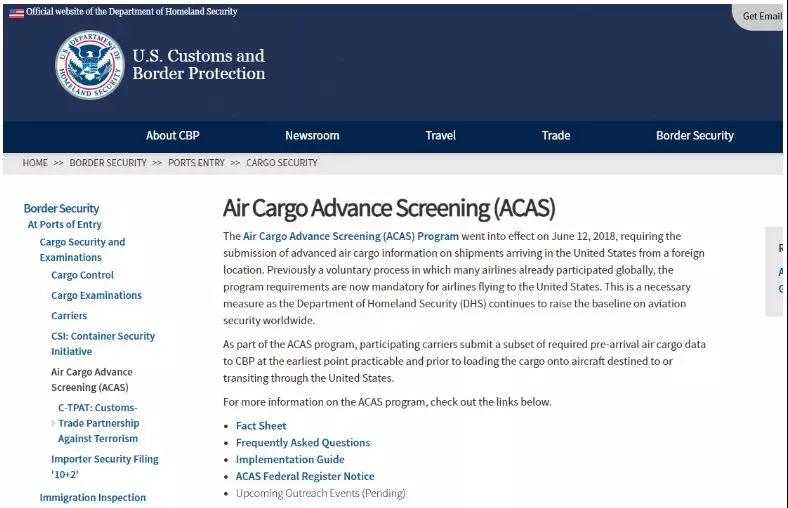Open C-TPAT Customs-Trade Partnership link
788x508 pixels.
click(97, 423)
